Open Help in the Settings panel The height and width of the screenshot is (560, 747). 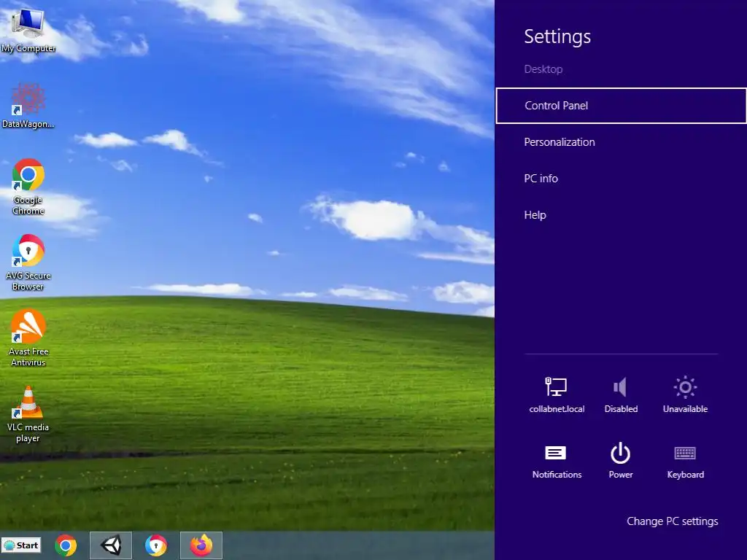click(622, 215)
